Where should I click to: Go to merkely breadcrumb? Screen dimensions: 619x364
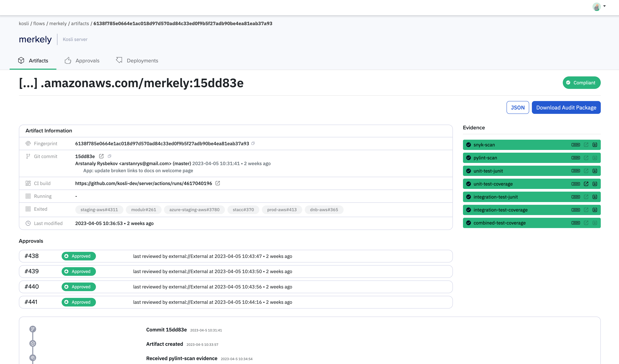click(x=58, y=24)
